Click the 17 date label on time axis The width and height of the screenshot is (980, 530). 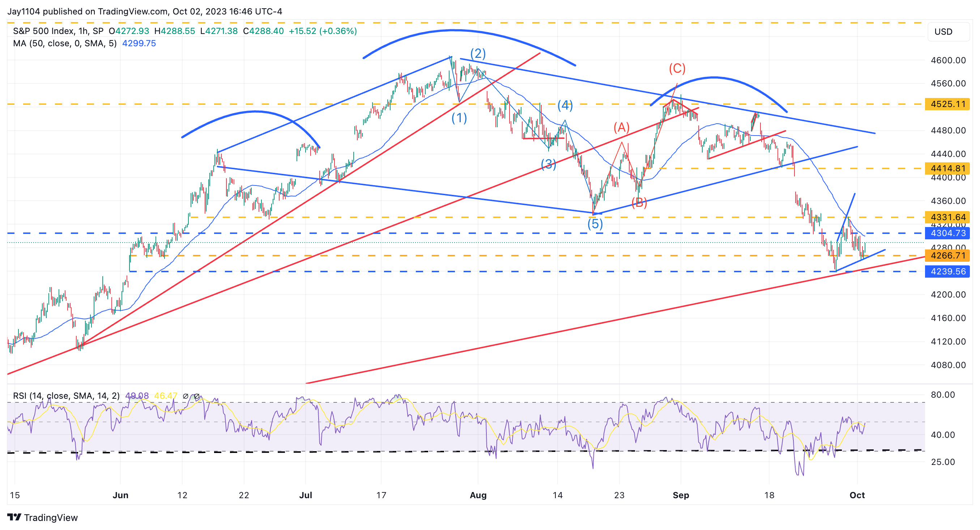[x=381, y=495]
